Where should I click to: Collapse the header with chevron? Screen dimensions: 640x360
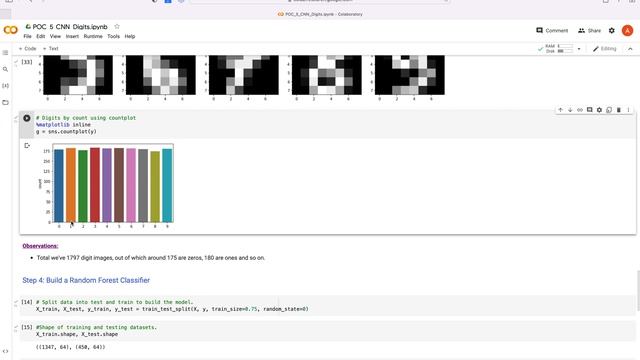coord(630,49)
